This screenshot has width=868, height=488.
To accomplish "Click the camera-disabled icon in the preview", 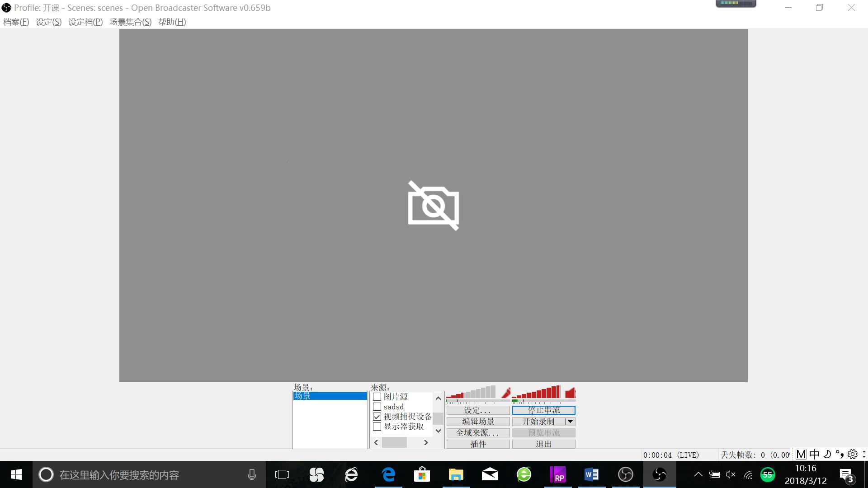I will pos(434,206).
